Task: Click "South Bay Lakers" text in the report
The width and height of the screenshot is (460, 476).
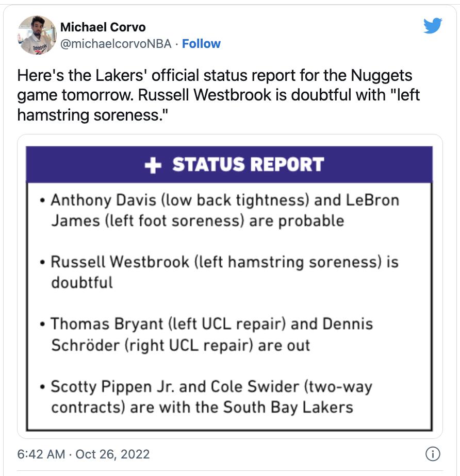Action: click(x=288, y=407)
